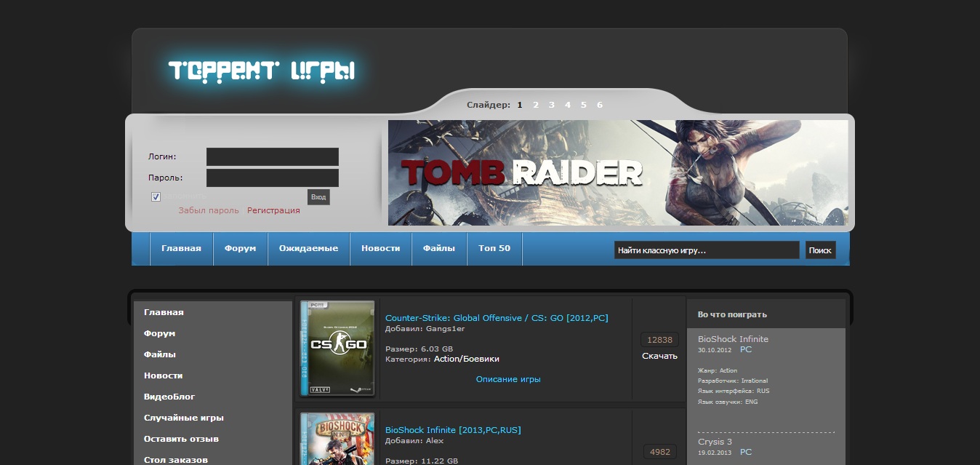Screen dimensions: 980x465
Task: Click the Язык интерфейса: RUS line
Action: point(734,391)
